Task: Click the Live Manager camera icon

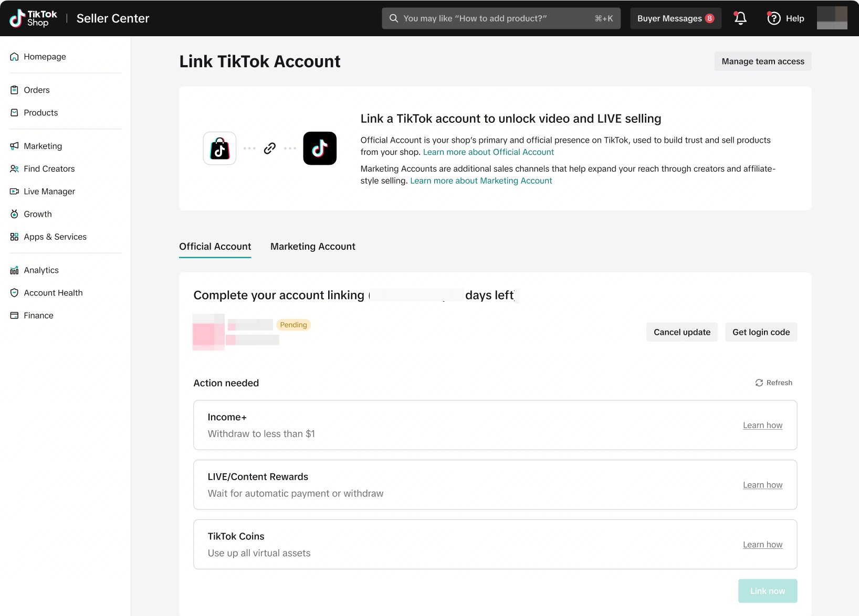Action: (x=14, y=192)
